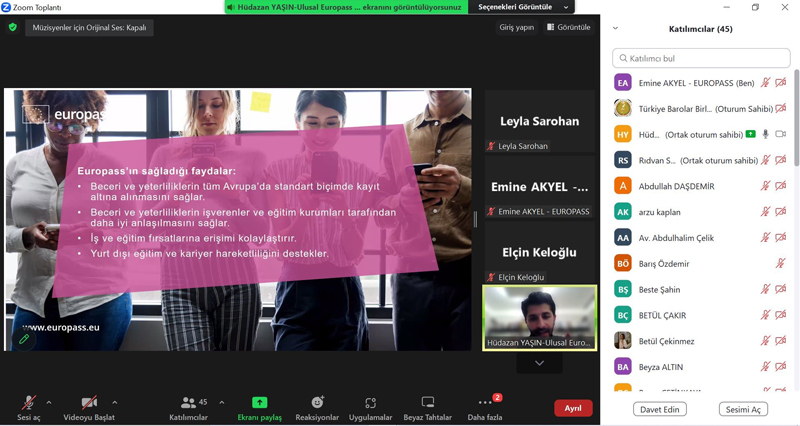Screen dimensions: 800x426
Task: Click Müzisyenler için Orijinal Ses toggle
Action: [89, 28]
